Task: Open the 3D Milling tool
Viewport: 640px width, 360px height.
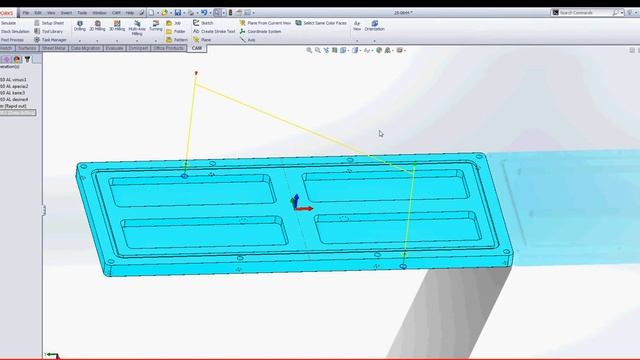Action: click(117, 26)
